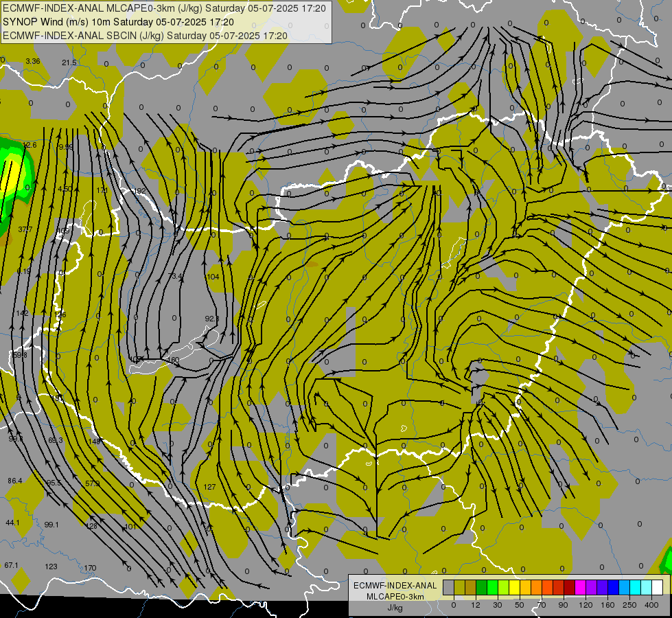672x618 pixels.
Task: Click the cyan legend swatch
Action: coord(636,587)
